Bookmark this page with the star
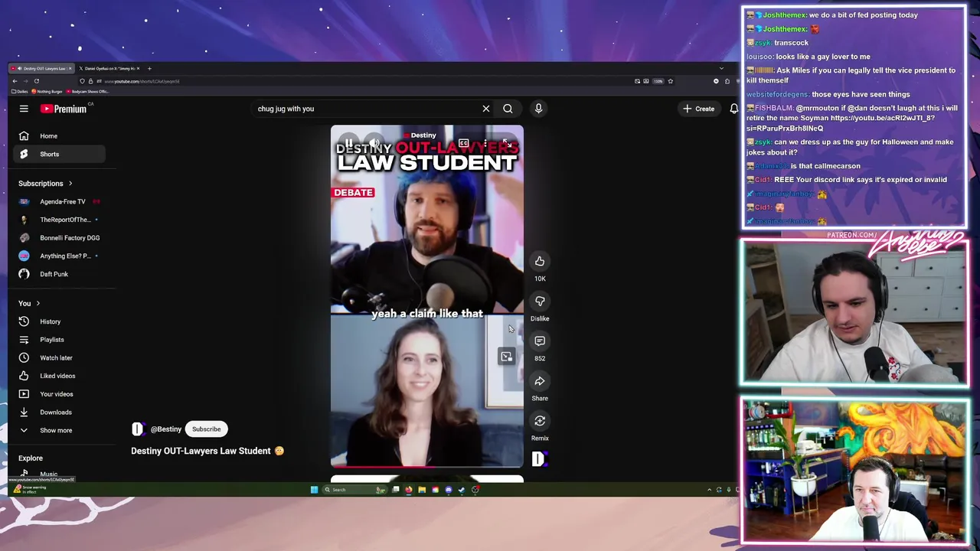This screenshot has height=551, width=980. point(670,81)
